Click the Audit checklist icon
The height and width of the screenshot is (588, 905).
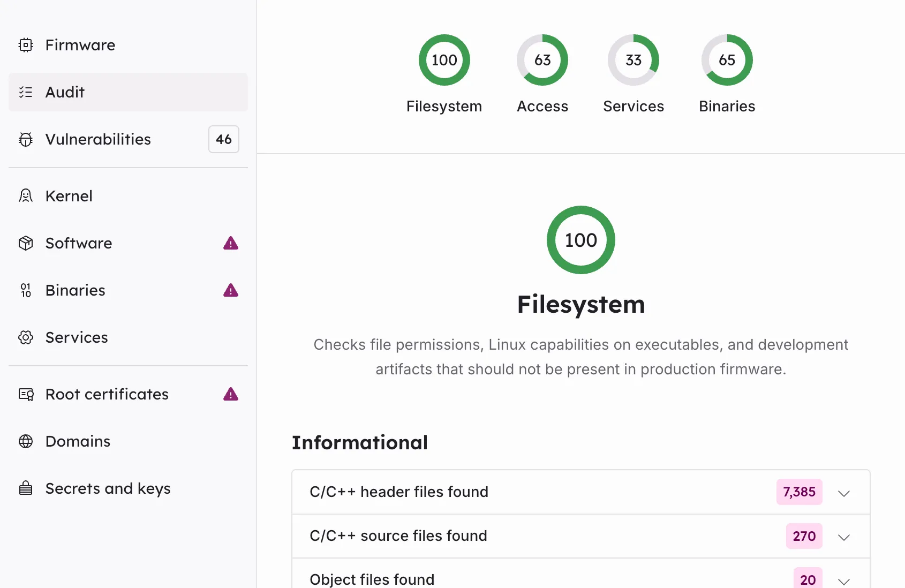click(x=26, y=92)
